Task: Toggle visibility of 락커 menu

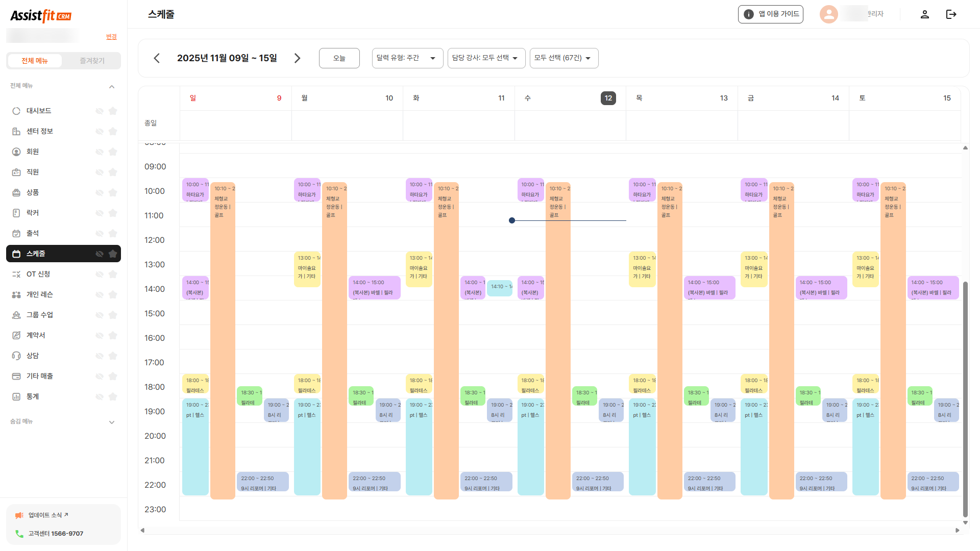Action: click(x=100, y=213)
